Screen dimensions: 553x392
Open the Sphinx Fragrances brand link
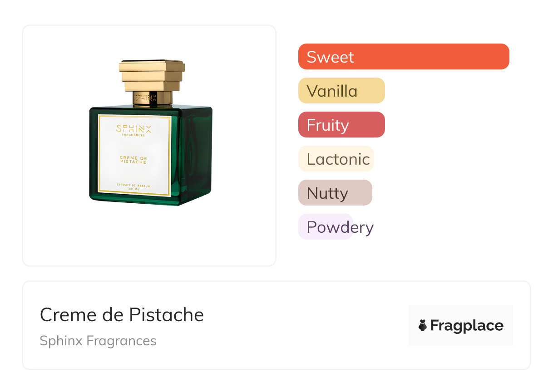(x=98, y=341)
